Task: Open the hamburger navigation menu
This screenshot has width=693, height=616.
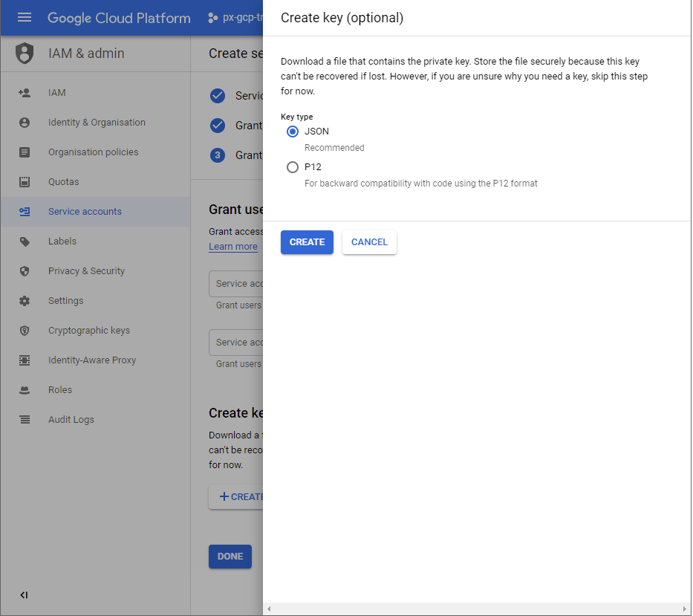Action: [25, 18]
